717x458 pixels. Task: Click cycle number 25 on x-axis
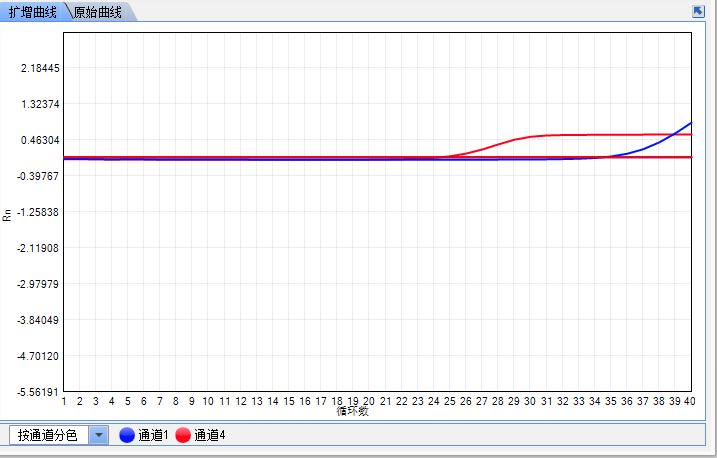(x=449, y=401)
